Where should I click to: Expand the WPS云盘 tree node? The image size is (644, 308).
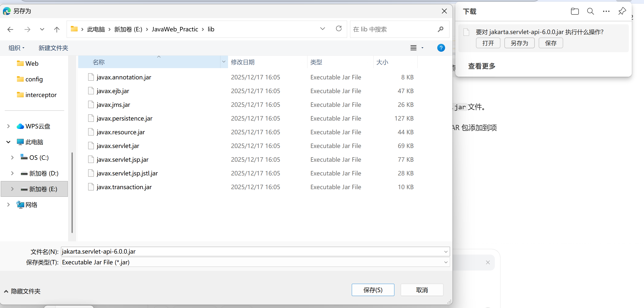coord(8,126)
